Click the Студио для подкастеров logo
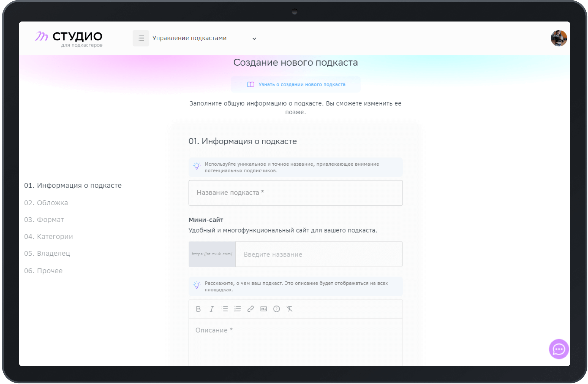Screen dimensions: 588x384 (x=69, y=39)
